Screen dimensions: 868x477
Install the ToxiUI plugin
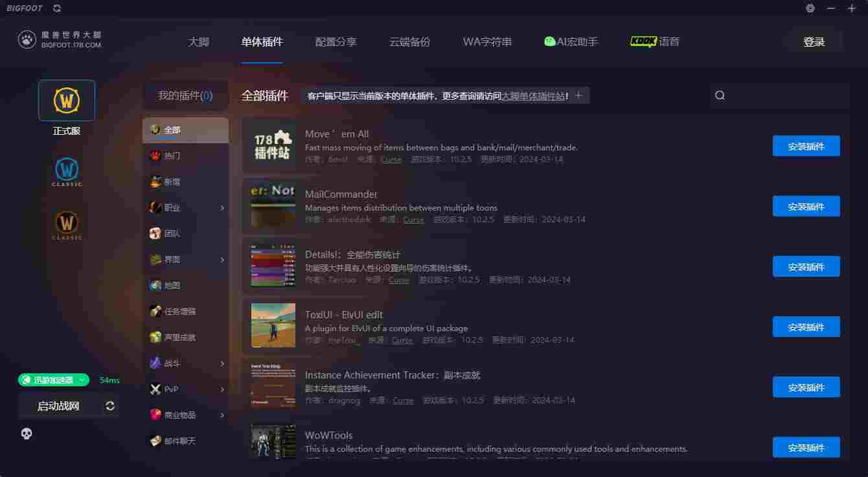pos(806,327)
